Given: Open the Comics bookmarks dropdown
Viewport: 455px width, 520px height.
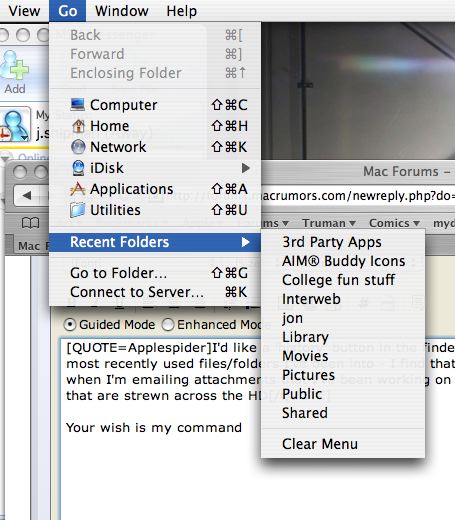Looking at the screenshot, I should pos(394,223).
